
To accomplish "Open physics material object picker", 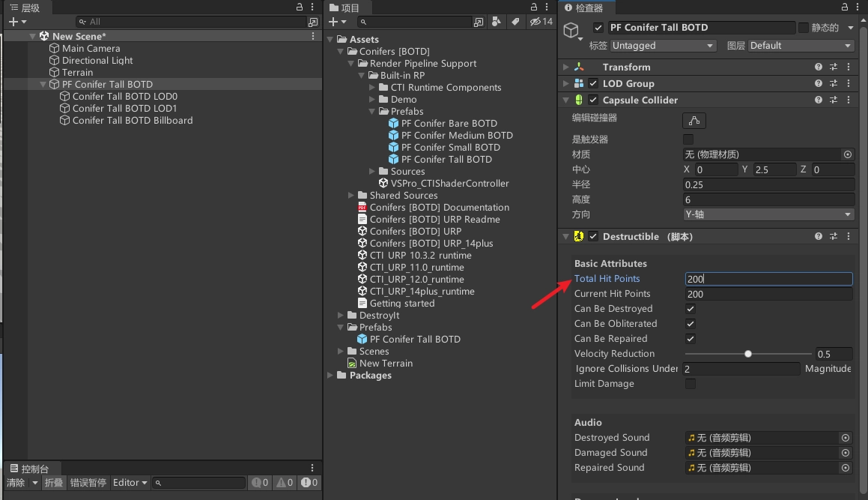I will click(848, 154).
